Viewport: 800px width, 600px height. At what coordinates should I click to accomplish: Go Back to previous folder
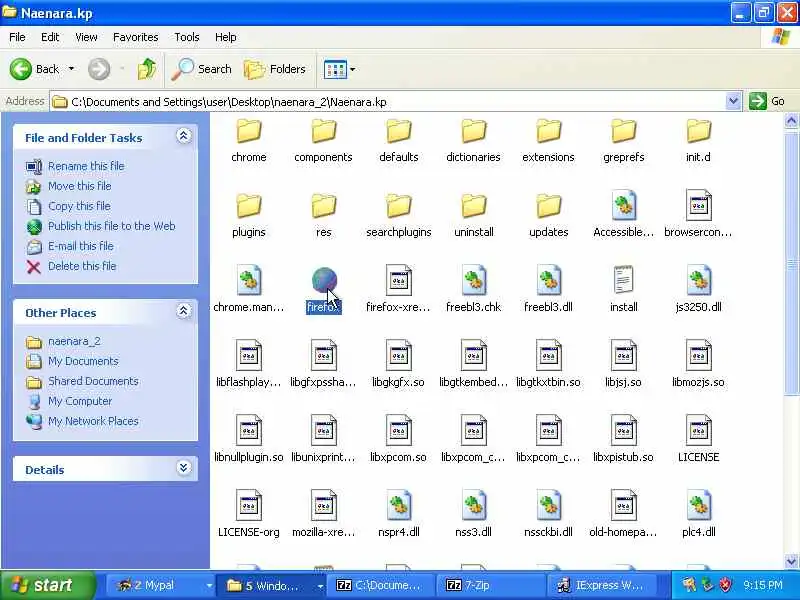click(34, 69)
